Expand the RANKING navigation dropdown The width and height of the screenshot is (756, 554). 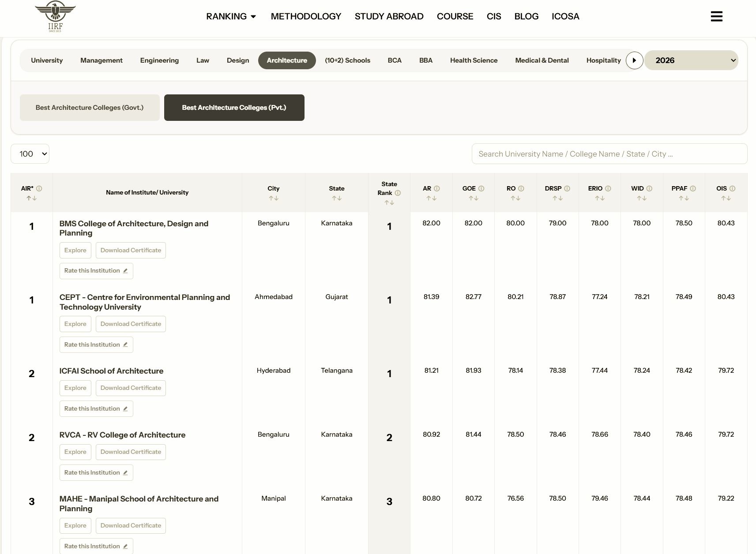(231, 16)
